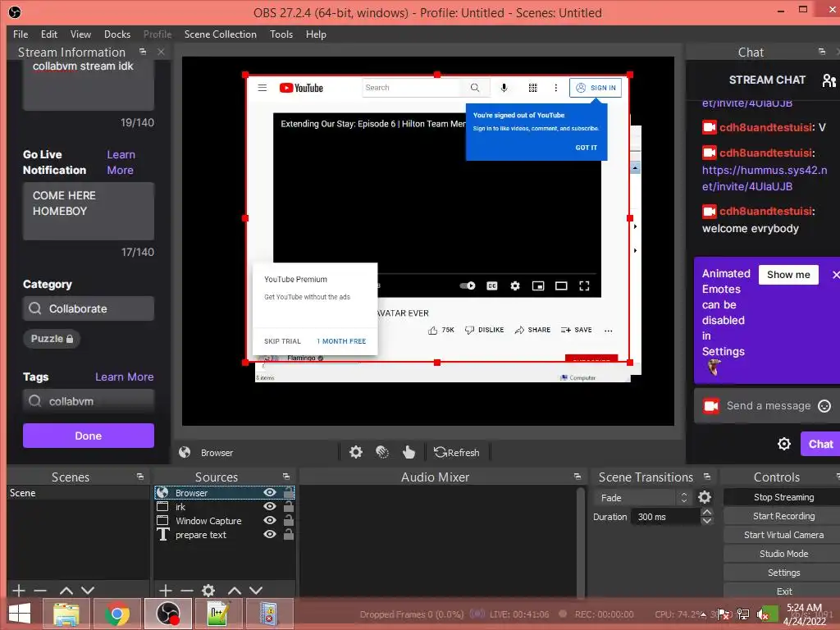The height and width of the screenshot is (630, 840).
Task: Open browser source properties gear icon
Action: coord(356,452)
